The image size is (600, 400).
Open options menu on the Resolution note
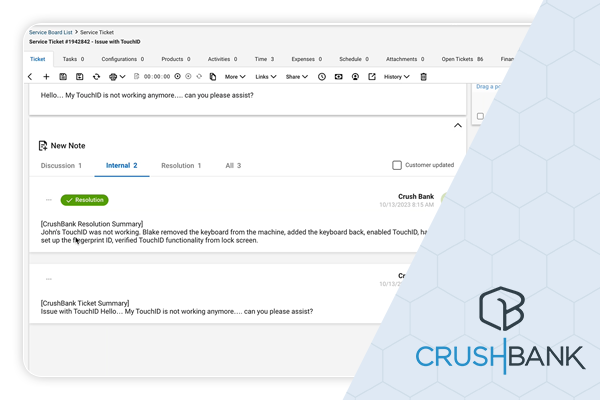click(x=49, y=200)
